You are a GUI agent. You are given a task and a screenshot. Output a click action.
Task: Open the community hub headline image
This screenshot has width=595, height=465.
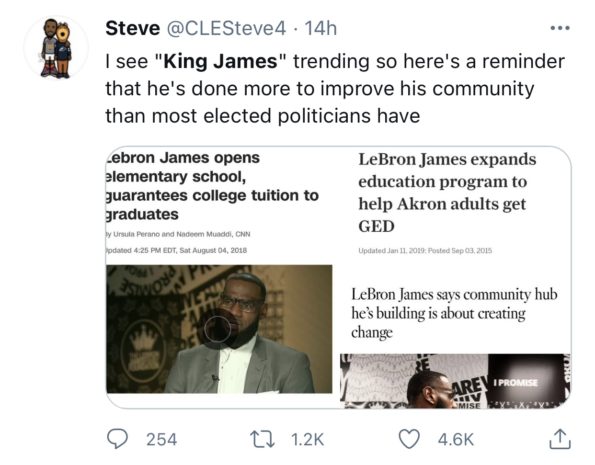[x=455, y=313]
